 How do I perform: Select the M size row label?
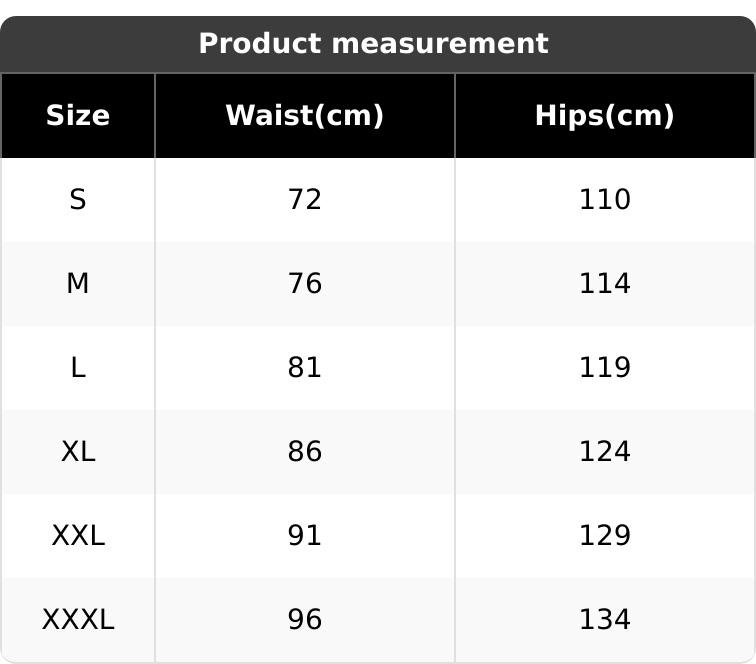coord(78,284)
